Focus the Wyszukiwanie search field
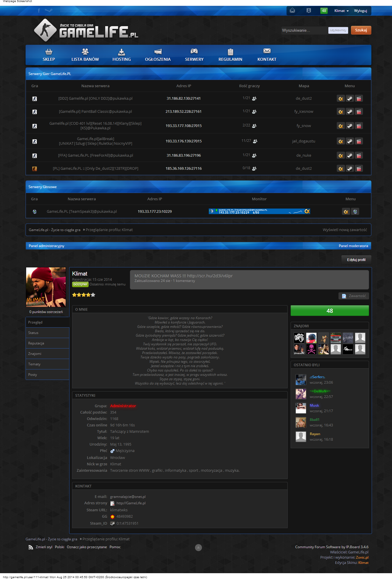This screenshot has width=392, height=579. click(304, 30)
